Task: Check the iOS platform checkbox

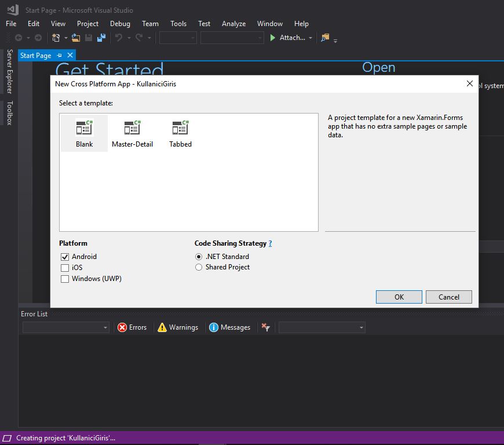Action: pos(65,268)
